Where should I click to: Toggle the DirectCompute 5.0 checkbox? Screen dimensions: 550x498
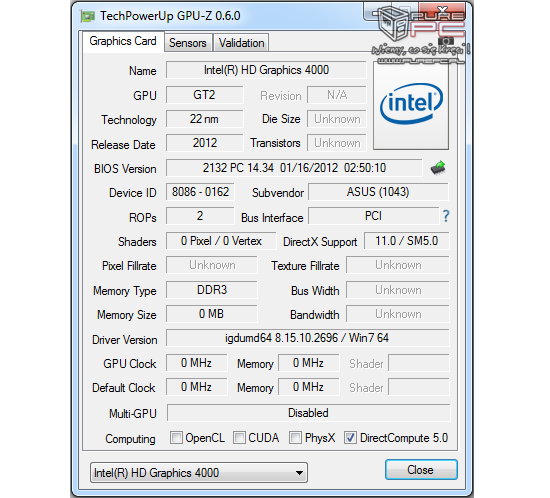(350, 438)
